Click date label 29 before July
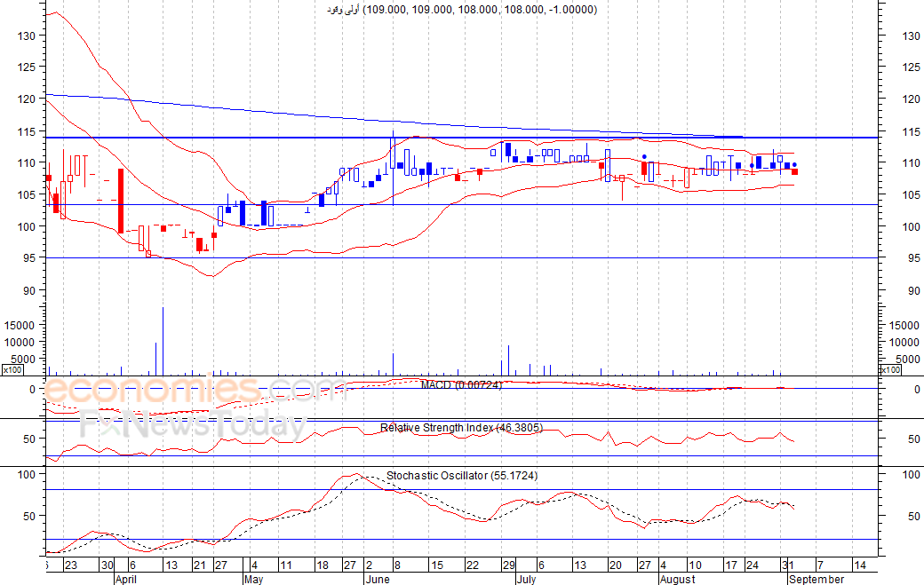This screenshot has width=924, height=585. 508,565
